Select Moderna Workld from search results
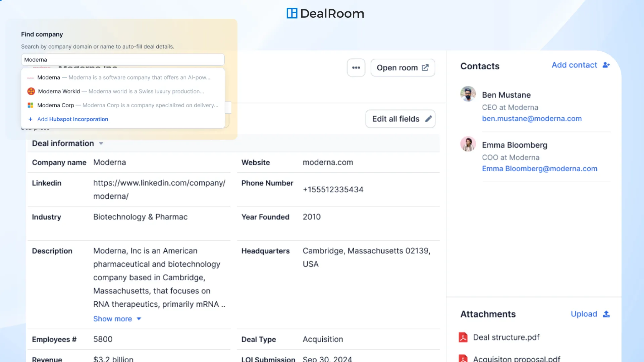This screenshot has width=644, height=362. click(59, 91)
